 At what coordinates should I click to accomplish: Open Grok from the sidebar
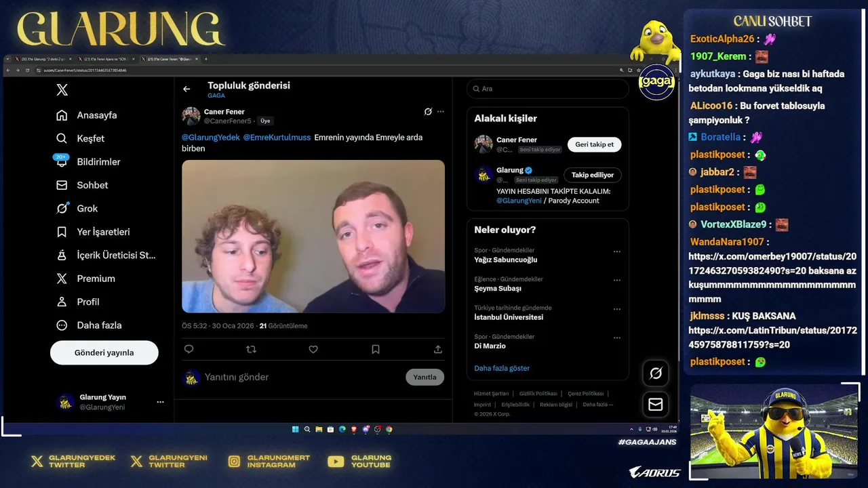coord(77,209)
